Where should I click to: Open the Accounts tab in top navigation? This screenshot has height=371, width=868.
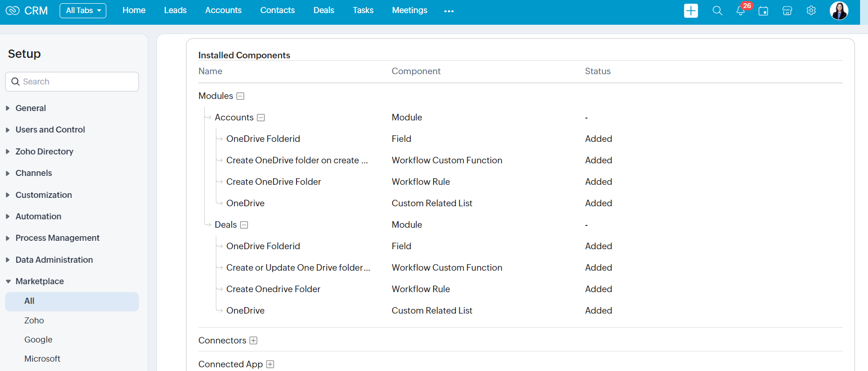click(x=223, y=10)
